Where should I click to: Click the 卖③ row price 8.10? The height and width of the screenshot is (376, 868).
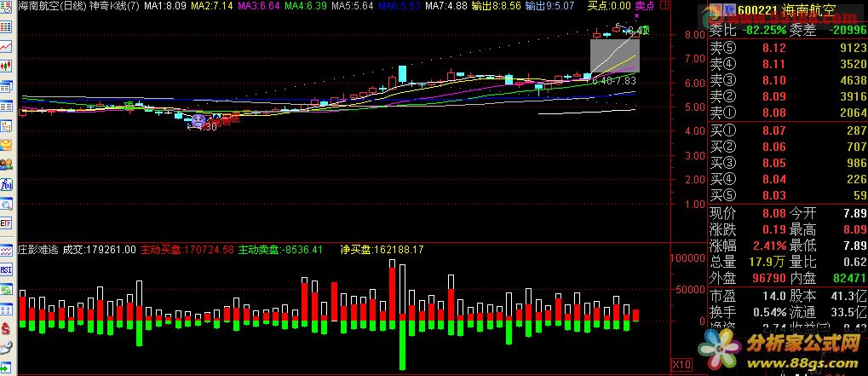tap(774, 80)
